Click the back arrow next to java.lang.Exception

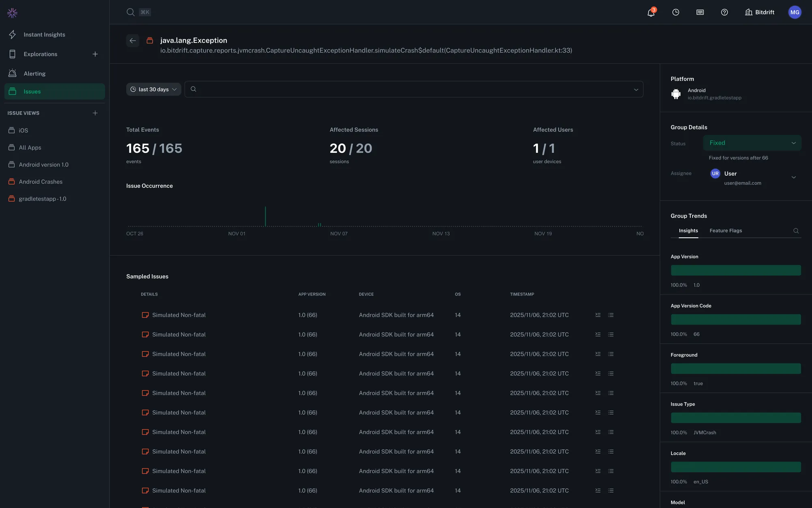pyautogui.click(x=133, y=41)
